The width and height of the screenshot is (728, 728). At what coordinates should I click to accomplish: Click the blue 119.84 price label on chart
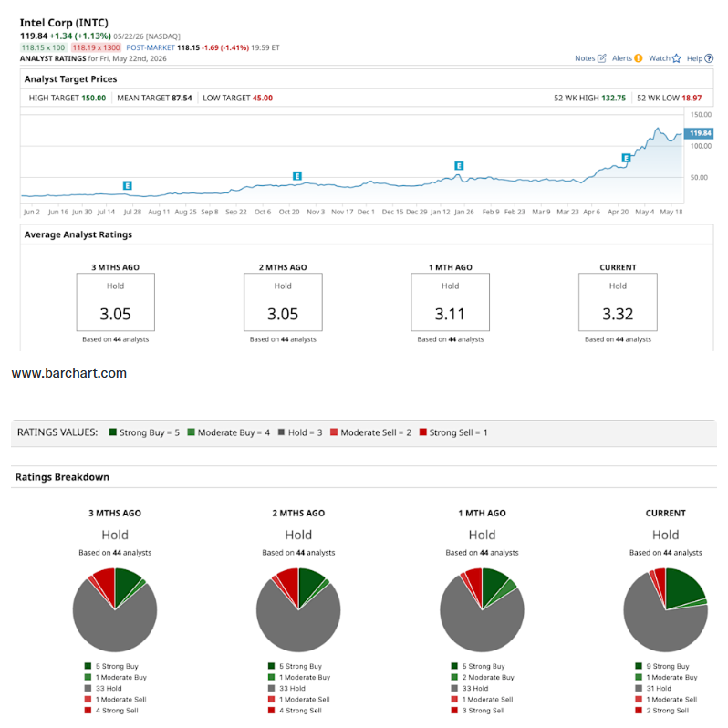tap(699, 133)
